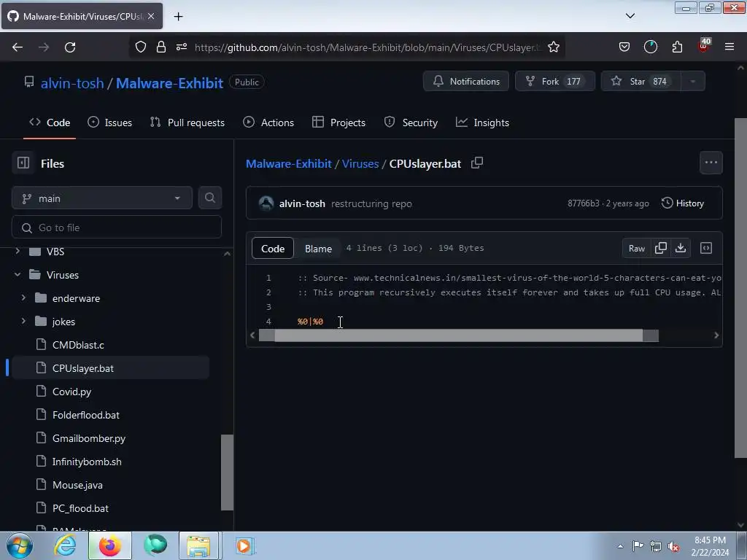Expand the enderware folder
The width and height of the screenshot is (747, 560).
[x=23, y=297]
